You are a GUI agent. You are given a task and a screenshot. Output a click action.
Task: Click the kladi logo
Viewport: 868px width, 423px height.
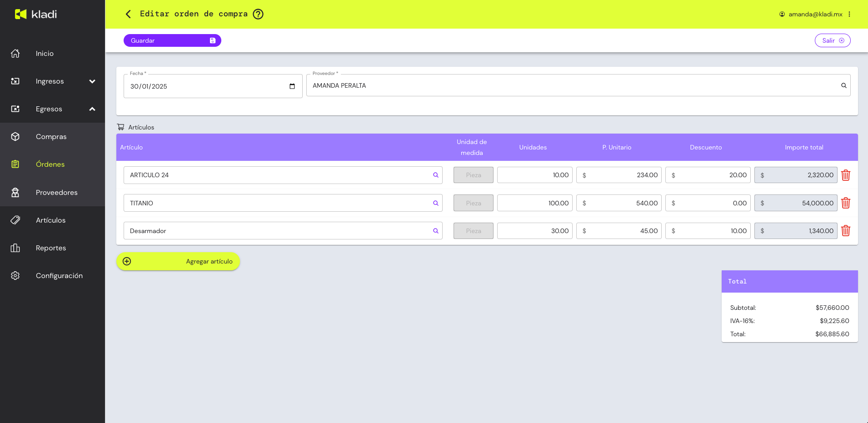pos(36,14)
